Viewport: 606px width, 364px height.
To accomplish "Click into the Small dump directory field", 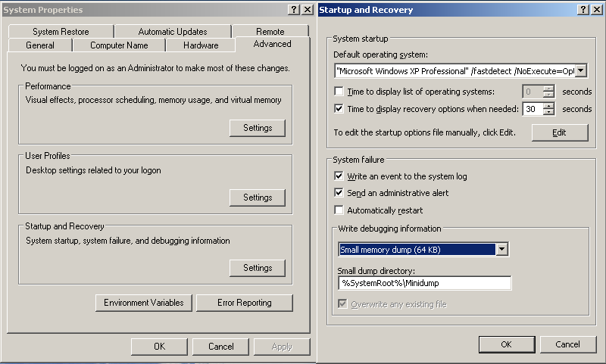I will click(424, 283).
